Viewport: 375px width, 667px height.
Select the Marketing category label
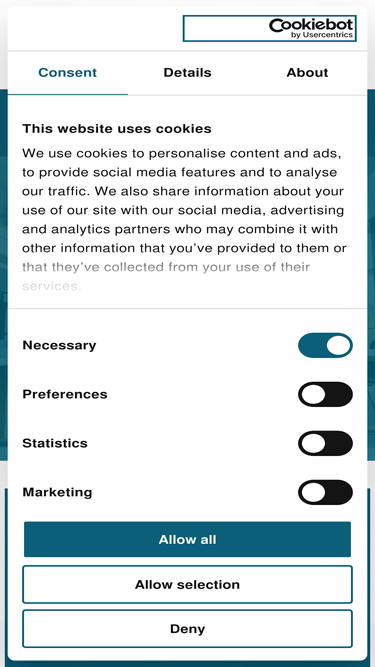[x=57, y=492]
